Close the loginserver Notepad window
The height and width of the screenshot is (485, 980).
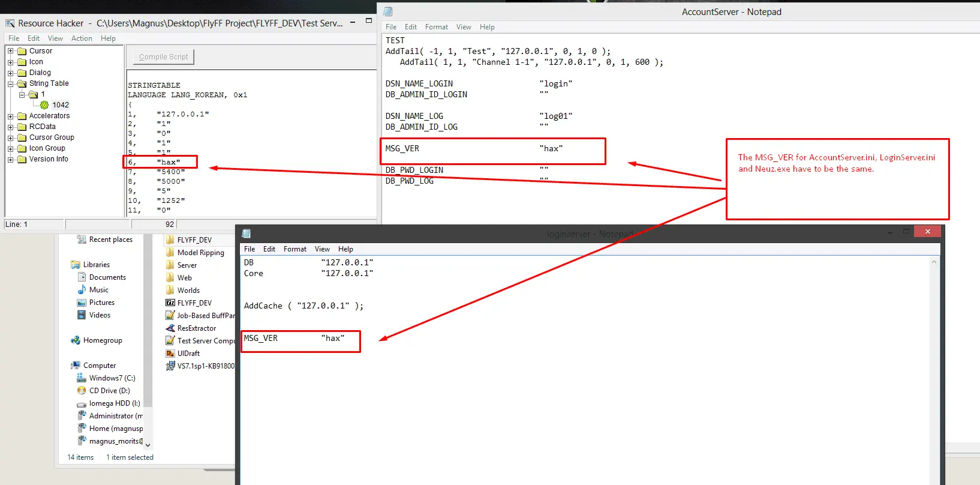(x=928, y=232)
